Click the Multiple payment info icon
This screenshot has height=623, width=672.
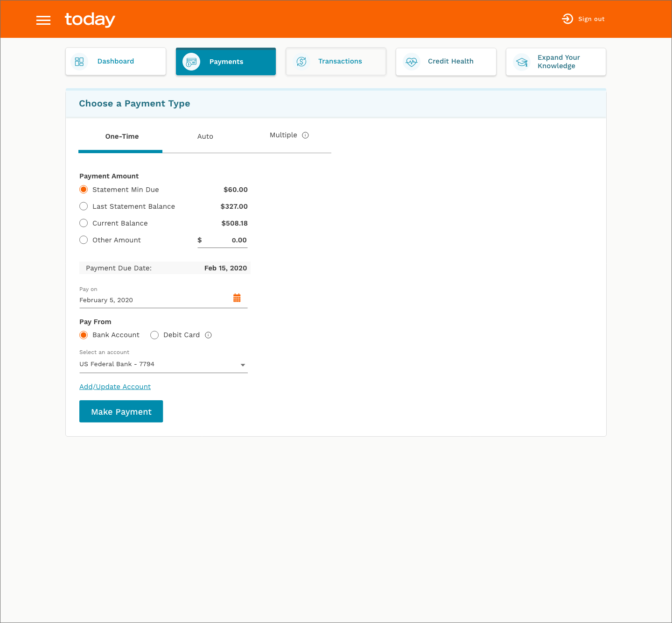coord(306,135)
